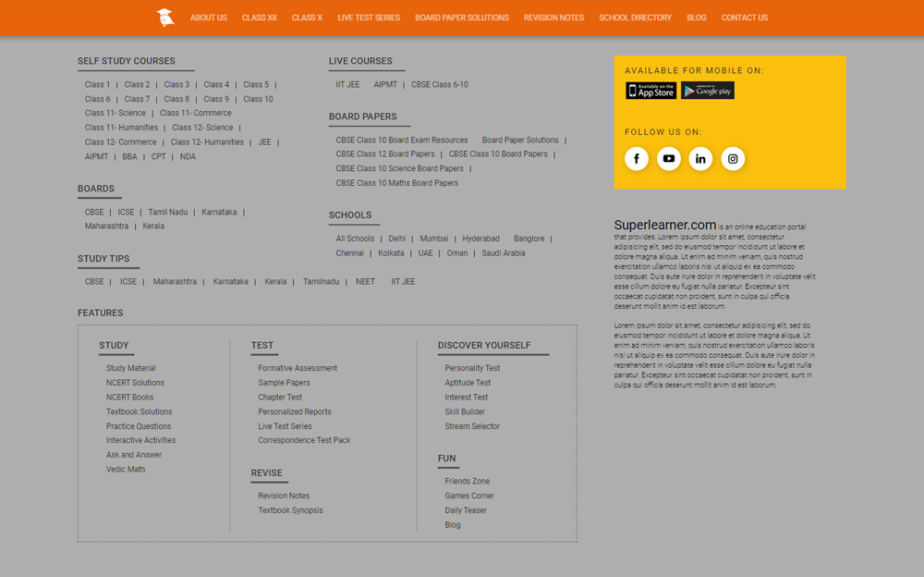Open the Instagram profile icon
Screen dimensions: 924x577
click(x=733, y=159)
